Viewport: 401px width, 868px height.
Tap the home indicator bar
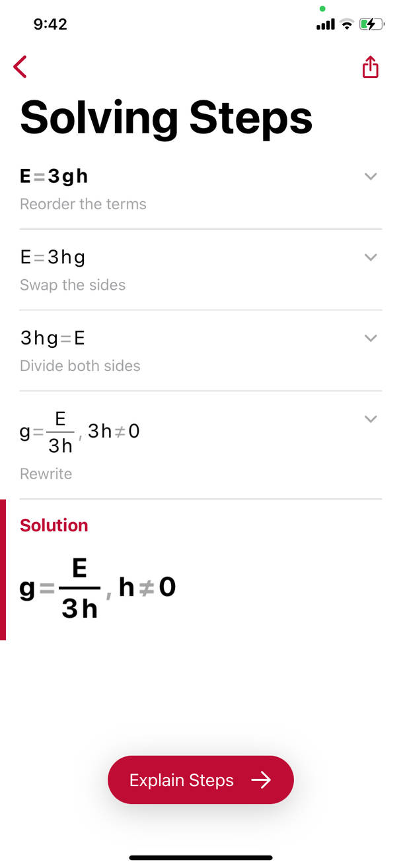[200, 856]
